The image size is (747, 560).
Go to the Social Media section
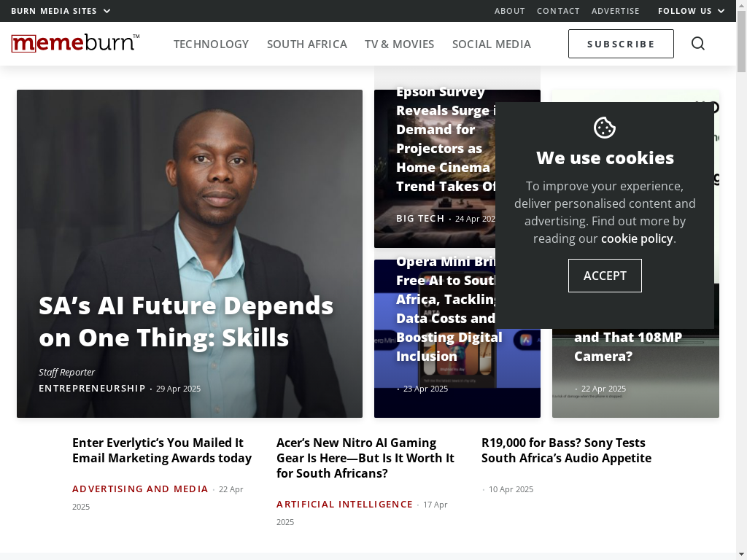[x=491, y=44]
